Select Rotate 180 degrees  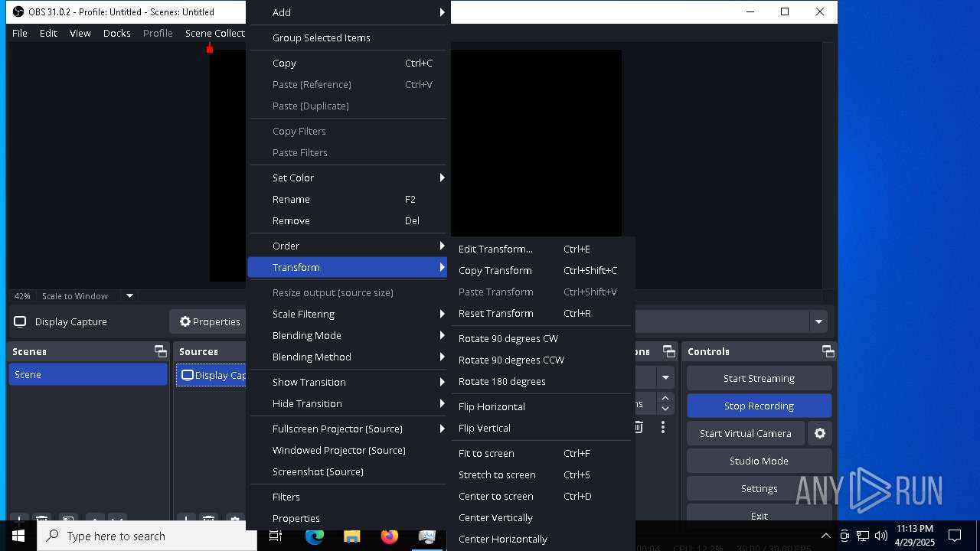point(543,381)
